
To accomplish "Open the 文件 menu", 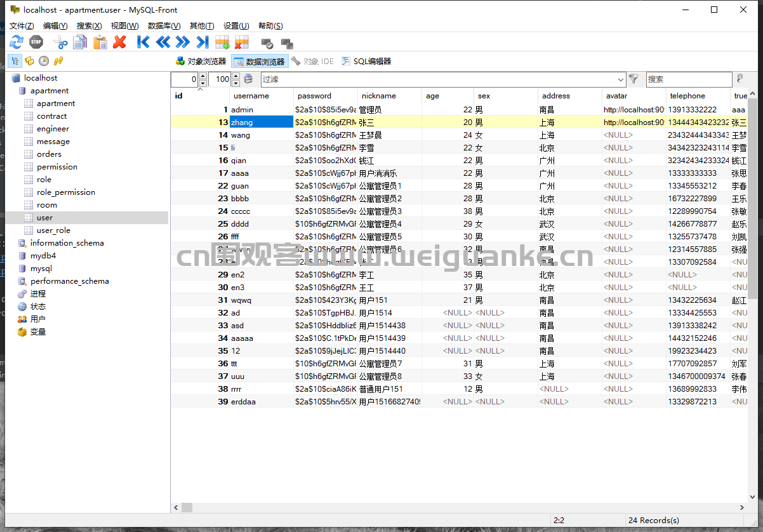I will (22, 26).
